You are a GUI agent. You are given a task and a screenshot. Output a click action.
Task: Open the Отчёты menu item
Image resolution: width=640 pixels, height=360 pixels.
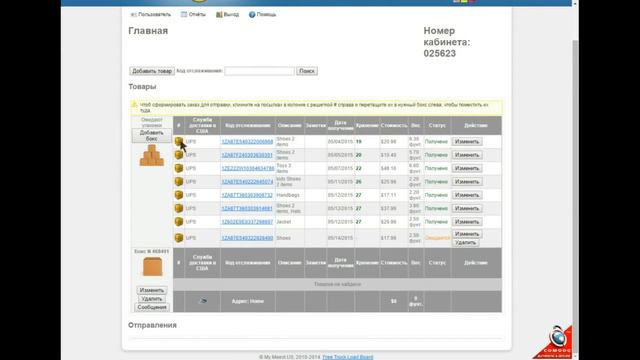click(193, 14)
